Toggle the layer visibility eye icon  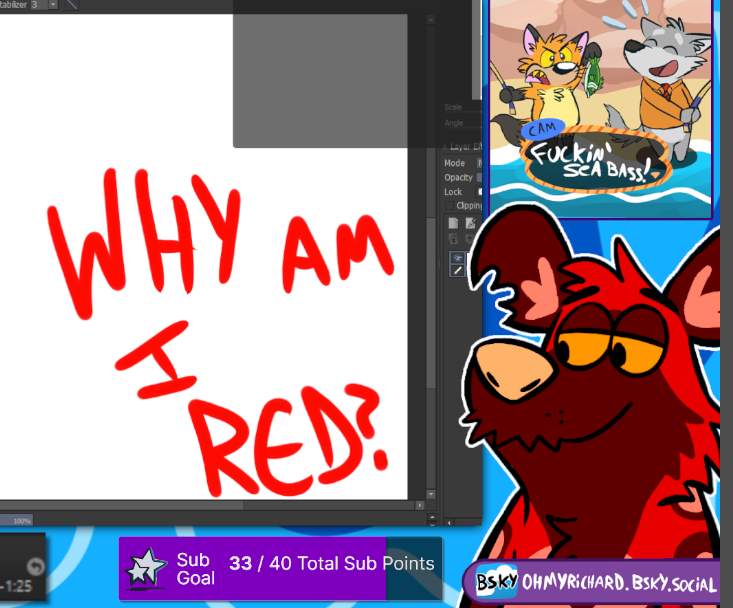pos(458,257)
